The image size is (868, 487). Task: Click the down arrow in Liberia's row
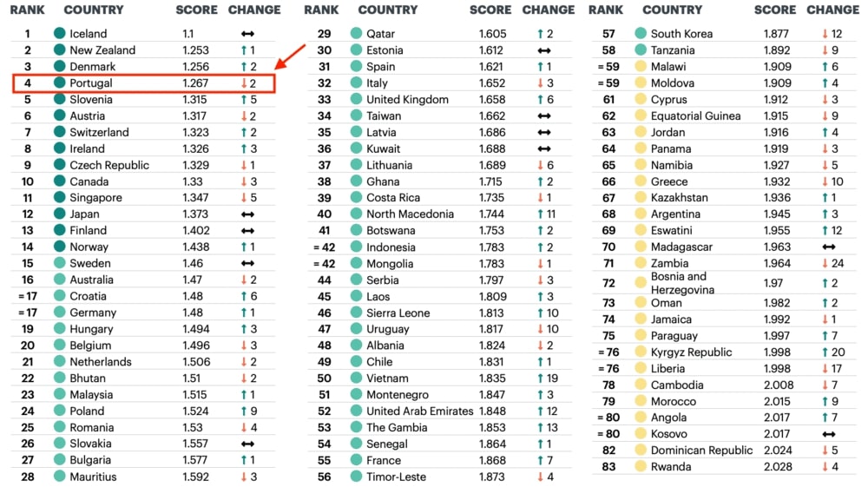pyautogui.click(x=825, y=369)
